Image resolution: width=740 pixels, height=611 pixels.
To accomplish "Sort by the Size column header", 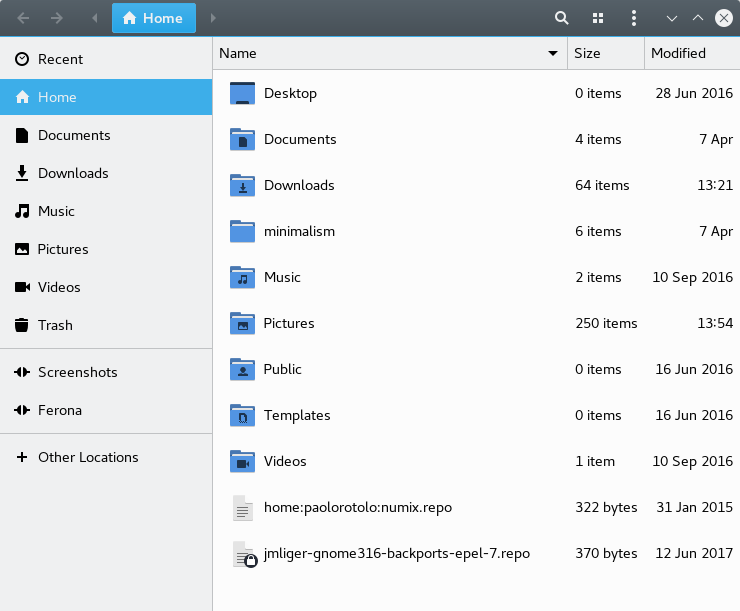I will click(588, 53).
